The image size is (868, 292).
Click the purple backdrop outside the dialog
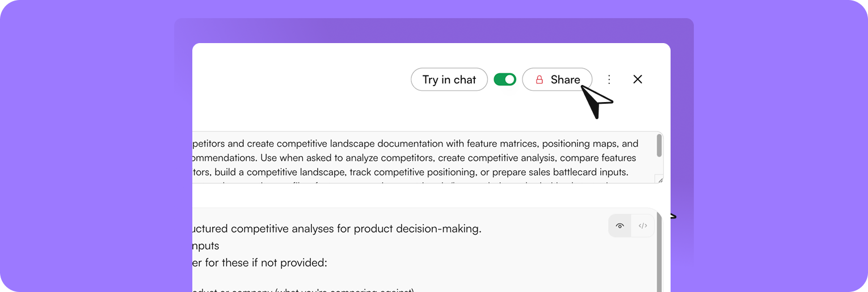coord(85,142)
